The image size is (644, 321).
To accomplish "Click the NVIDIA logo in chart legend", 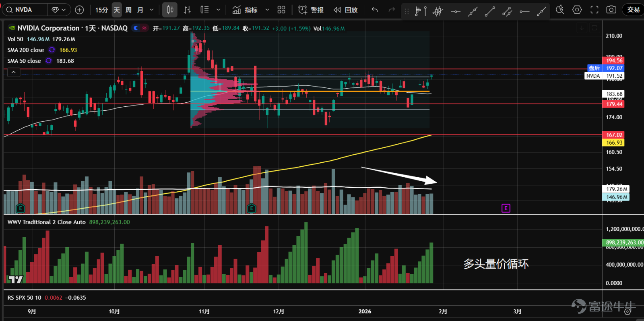I will click(12, 28).
